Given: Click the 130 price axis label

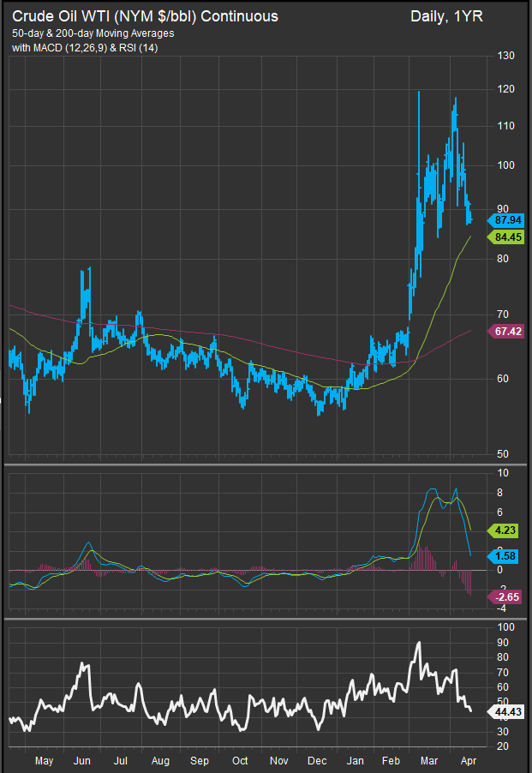Looking at the screenshot, I should pos(505,56).
